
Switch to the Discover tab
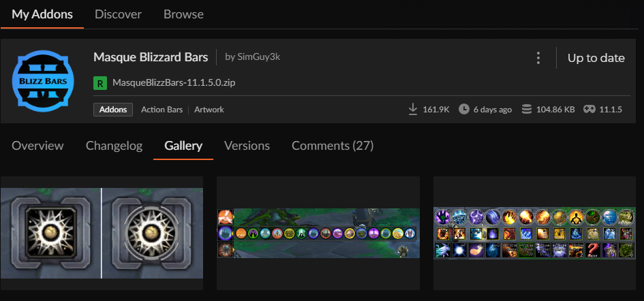coord(118,14)
